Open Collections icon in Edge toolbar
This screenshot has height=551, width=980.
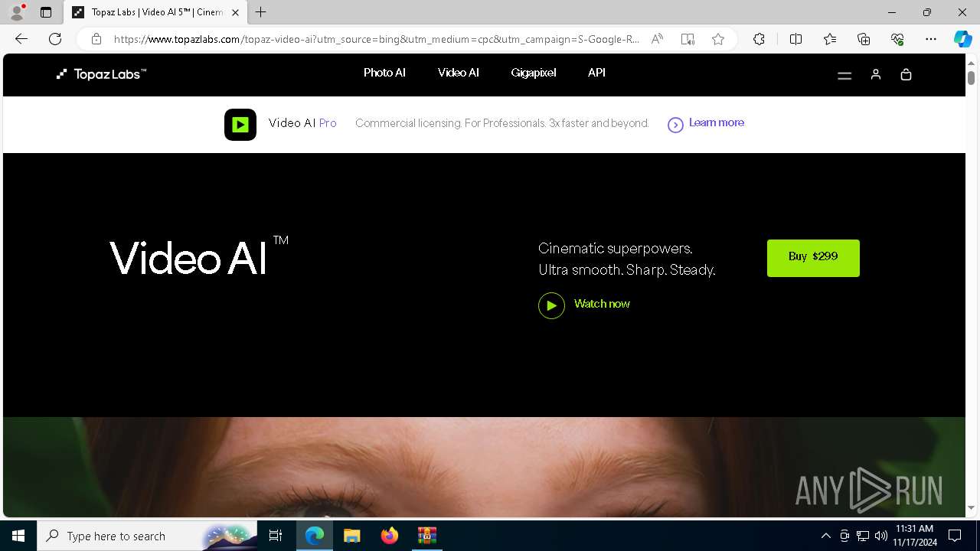[864, 39]
